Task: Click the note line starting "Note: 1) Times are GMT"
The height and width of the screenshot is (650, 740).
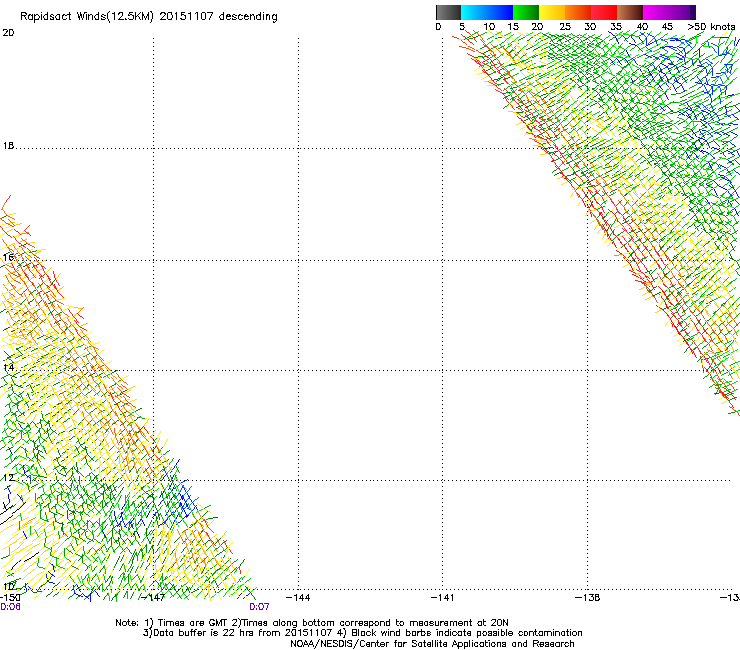Action: [312, 623]
